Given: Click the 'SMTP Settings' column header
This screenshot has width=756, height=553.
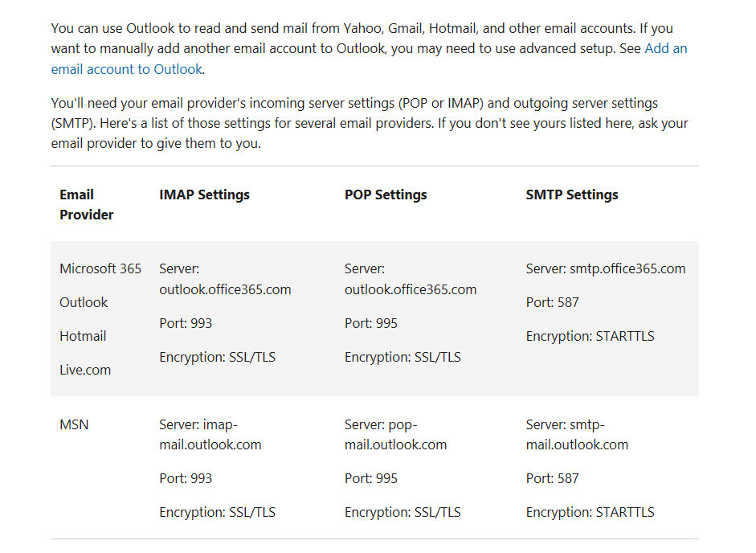Looking at the screenshot, I should pos(572,195).
